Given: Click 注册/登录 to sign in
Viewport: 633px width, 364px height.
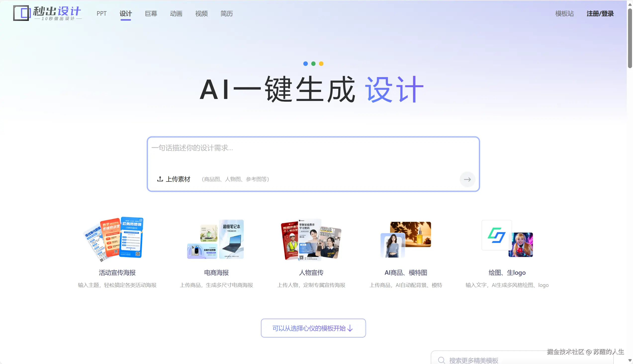Looking at the screenshot, I should (600, 13).
